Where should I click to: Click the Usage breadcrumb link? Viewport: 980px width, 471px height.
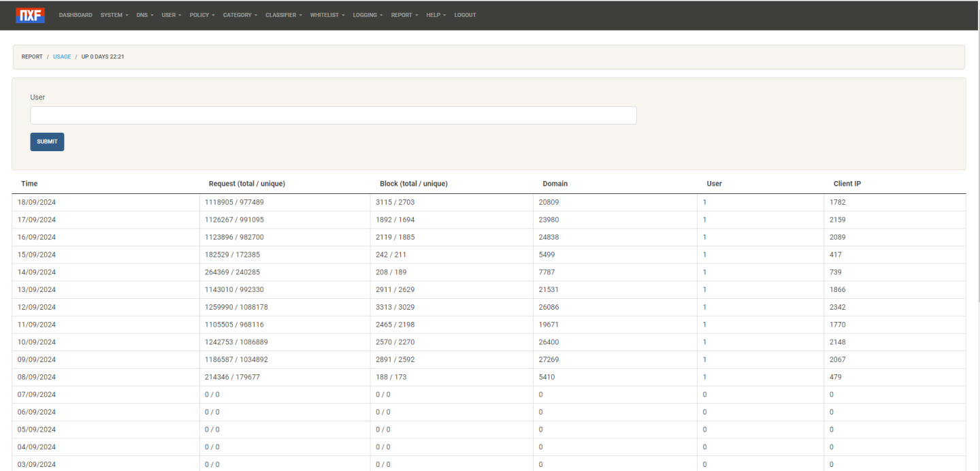(x=62, y=56)
